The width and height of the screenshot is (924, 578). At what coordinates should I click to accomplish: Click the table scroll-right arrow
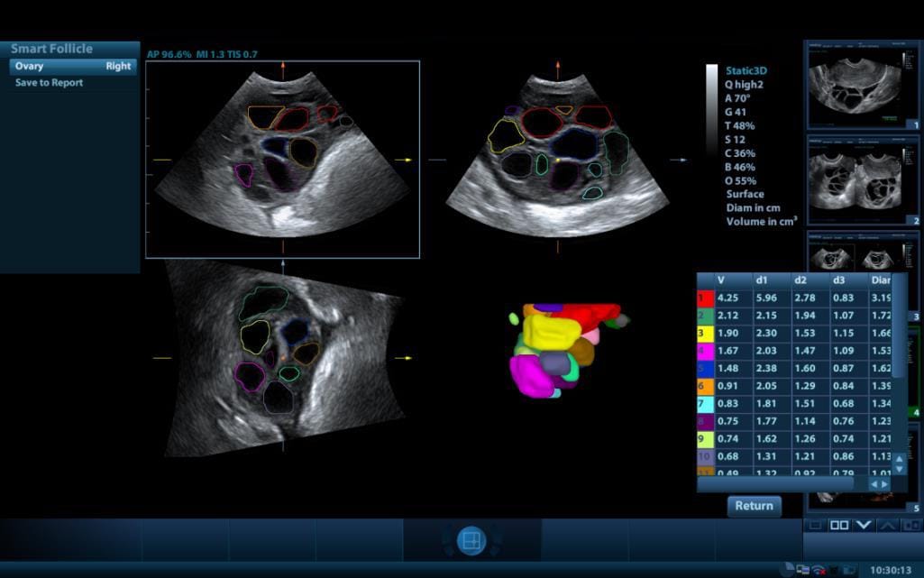(x=884, y=484)
